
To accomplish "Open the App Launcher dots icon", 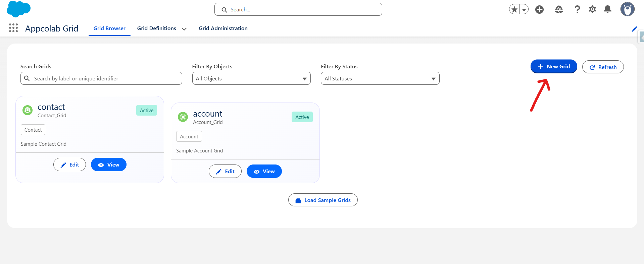I will coord(13,28).
